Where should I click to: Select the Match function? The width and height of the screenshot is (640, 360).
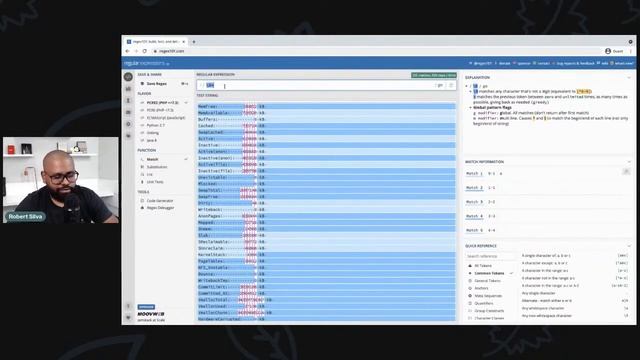tap(152, 159)
